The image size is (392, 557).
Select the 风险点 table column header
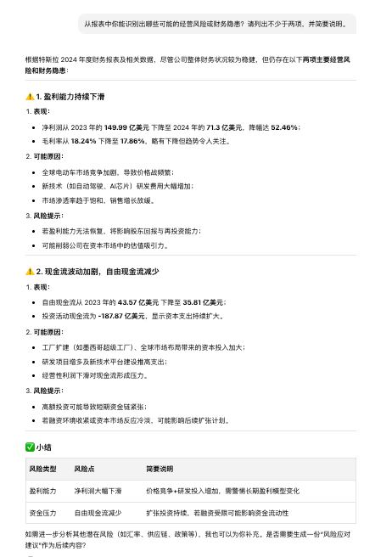[x=84, y=469]
